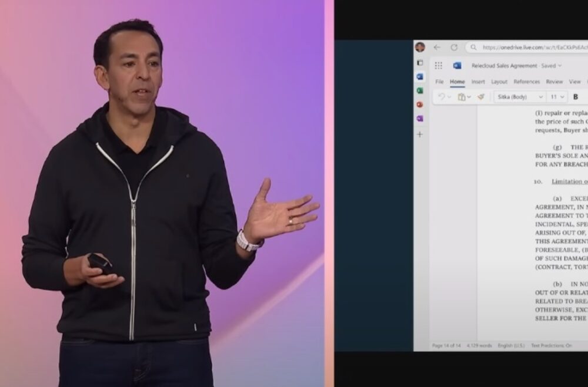Image resolution: width=588 pixels, height=387 pixels.
Task: Open the Microsoft 365 app launcher grid
Action: [439, 66]
